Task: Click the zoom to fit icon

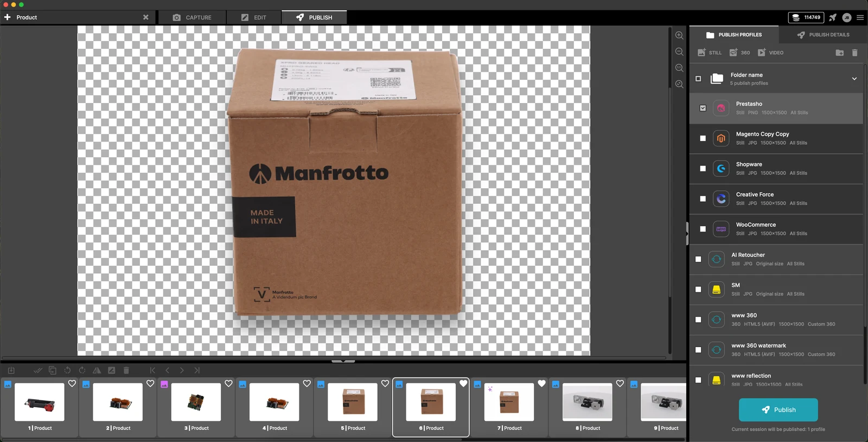Action: [679, 84]
